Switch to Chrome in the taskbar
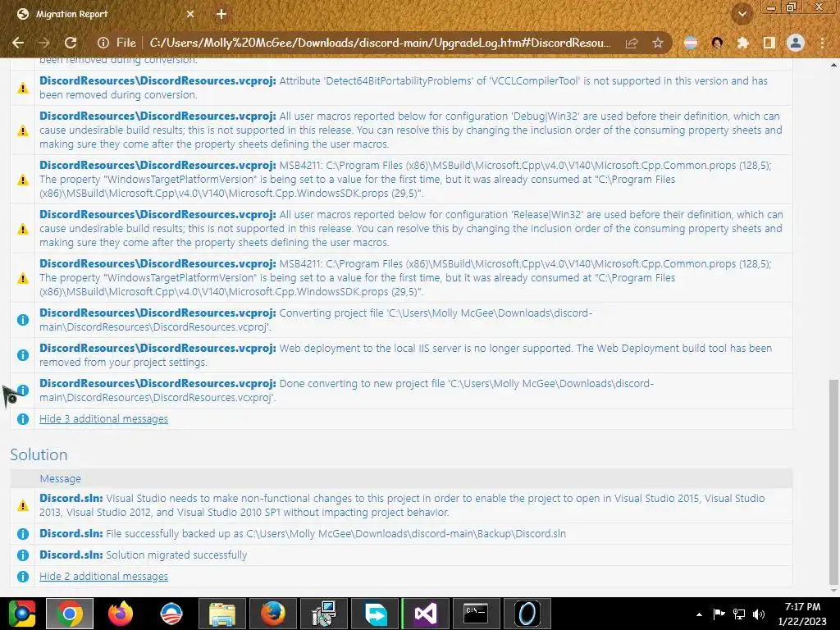 pyautogui.click(x=70, y=614)
